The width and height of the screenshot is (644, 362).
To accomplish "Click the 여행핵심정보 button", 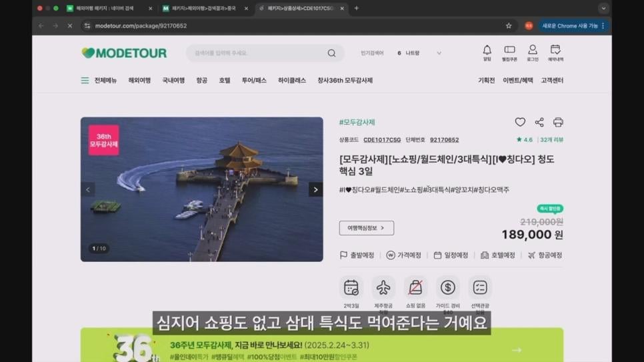I will click(x=366, y=228).
